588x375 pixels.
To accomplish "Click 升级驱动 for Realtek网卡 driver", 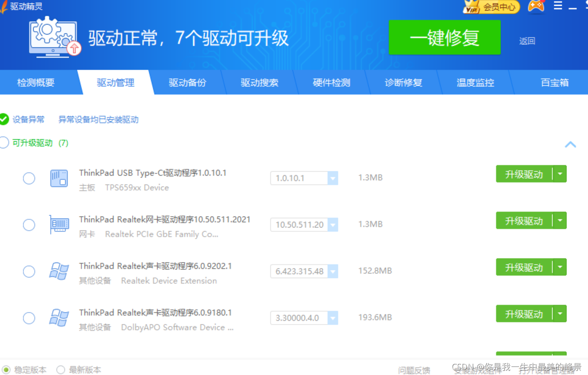I will (x=524, y=221).
